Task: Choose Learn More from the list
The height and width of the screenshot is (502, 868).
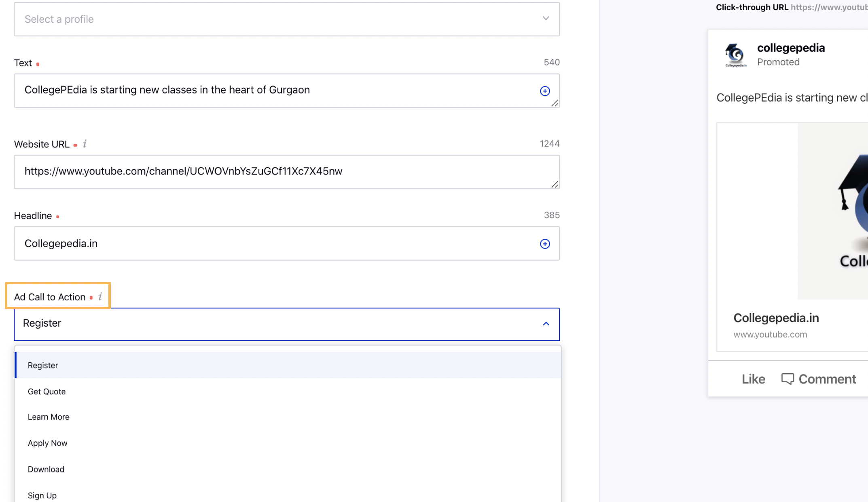Action: tap(288, 417)
